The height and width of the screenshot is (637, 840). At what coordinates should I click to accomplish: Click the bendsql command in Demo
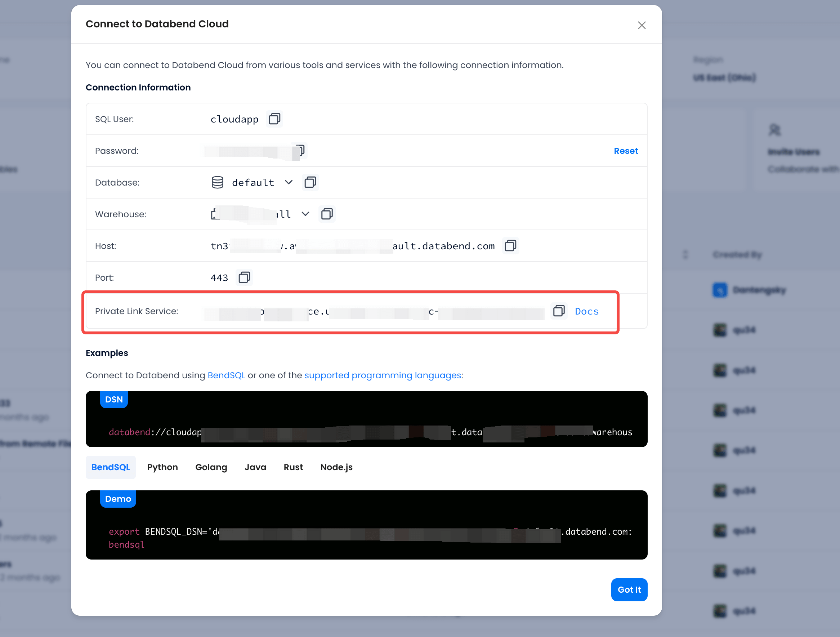click(x=126, y=545)
